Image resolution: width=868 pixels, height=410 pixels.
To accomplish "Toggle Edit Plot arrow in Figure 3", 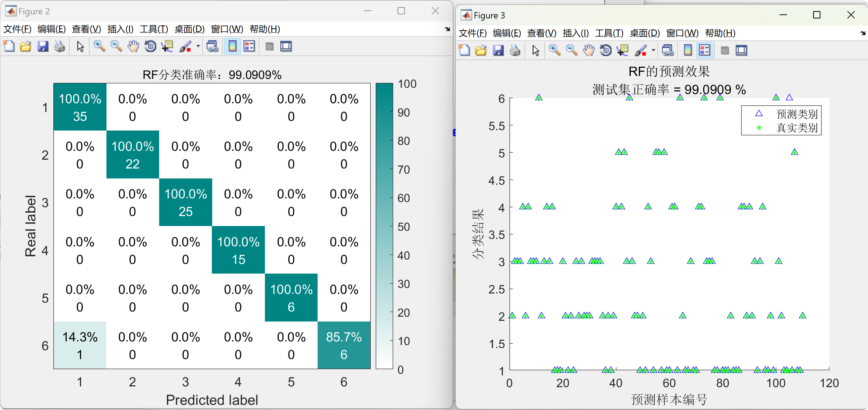I will pyautogui.click(x=536, y=51).
